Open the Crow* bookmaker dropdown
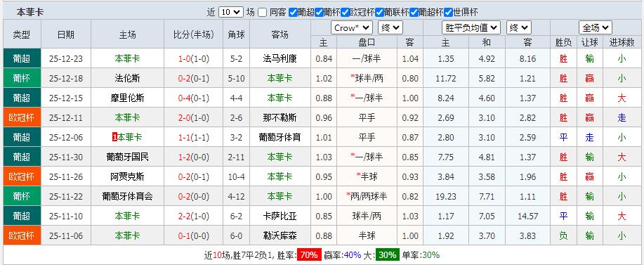This screenshot has height=265, width=644. click(x=352, y=28)
